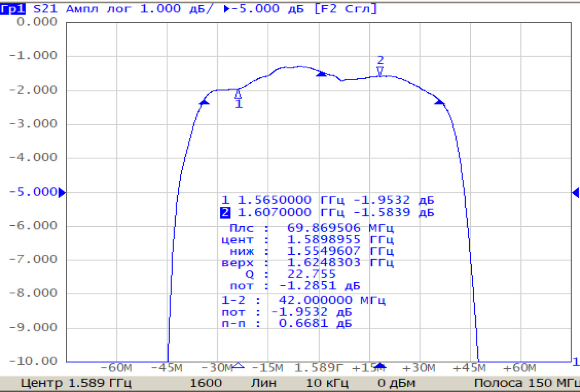Viewport: 580px width, 392px height.
Task: Click the 0.000 top scale label
Action: [x=37, y=22]
